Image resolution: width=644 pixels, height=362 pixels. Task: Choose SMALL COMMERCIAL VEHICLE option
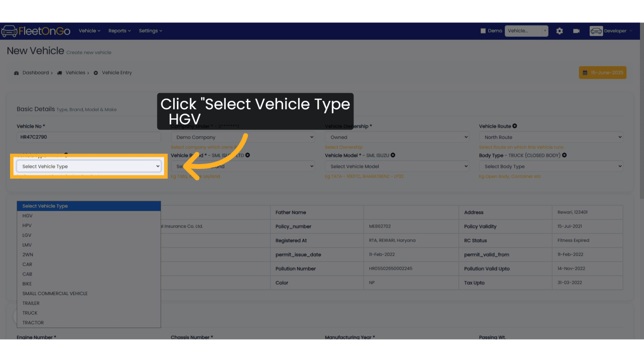89,294
